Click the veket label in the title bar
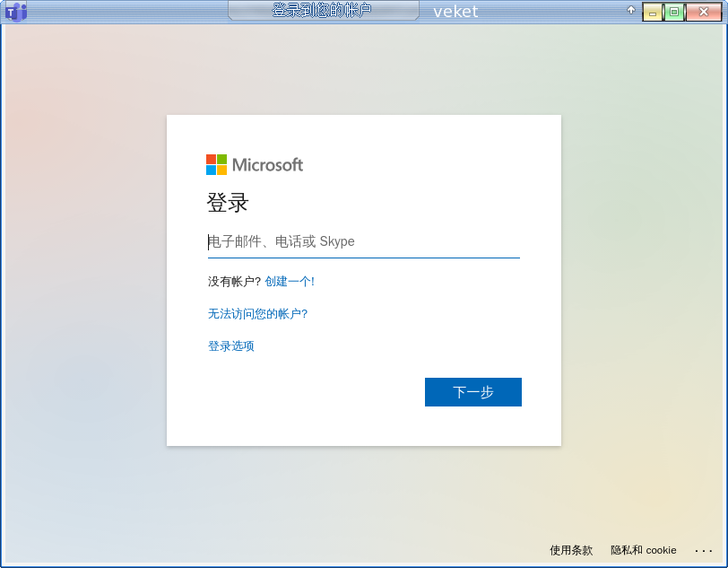Screen dimensions: 728x568 pyautogui.click(x=455, y=11)
